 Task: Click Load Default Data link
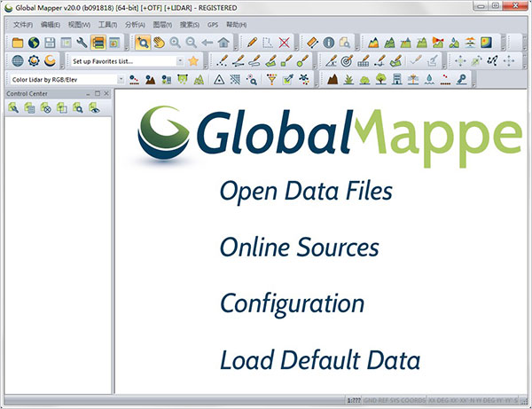(319, 360)
